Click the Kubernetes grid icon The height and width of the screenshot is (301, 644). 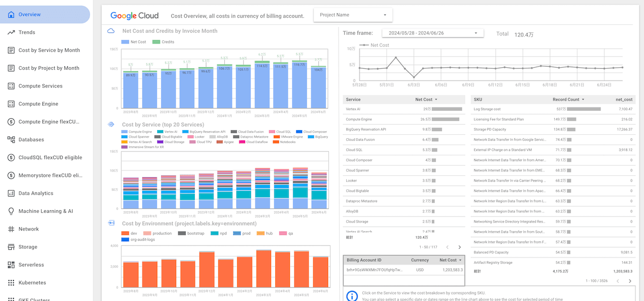[11, 283]
